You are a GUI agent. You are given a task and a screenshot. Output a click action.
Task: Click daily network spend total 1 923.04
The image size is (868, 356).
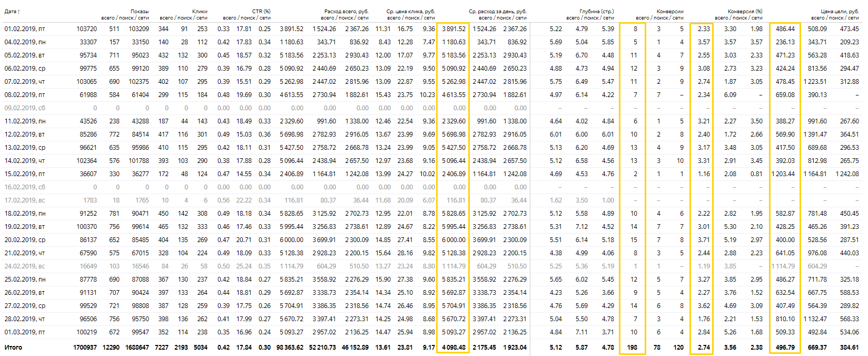(515, 348)
